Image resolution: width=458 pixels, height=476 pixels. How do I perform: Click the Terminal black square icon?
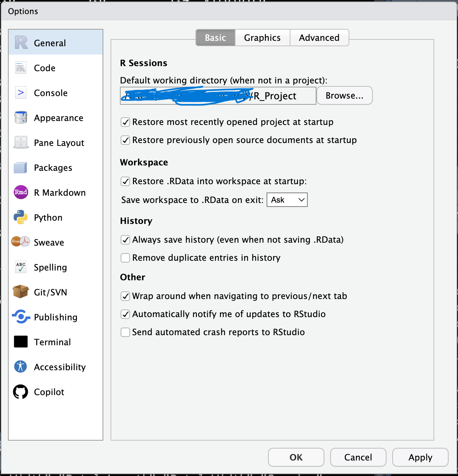click(21, 342)
